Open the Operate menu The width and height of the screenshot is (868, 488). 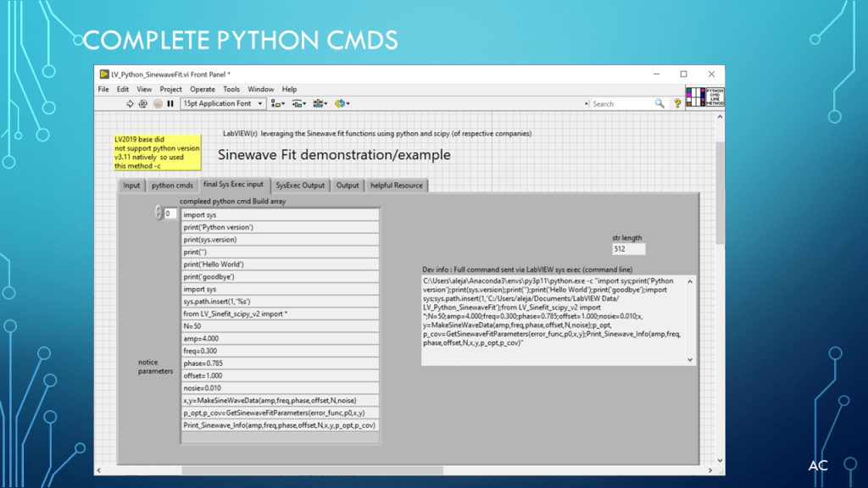[203, 89]
